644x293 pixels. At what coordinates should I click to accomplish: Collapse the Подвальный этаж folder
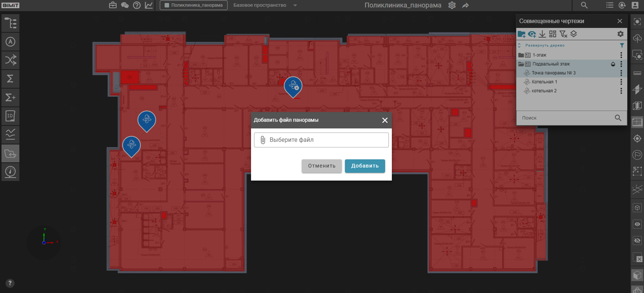point(521,64)
